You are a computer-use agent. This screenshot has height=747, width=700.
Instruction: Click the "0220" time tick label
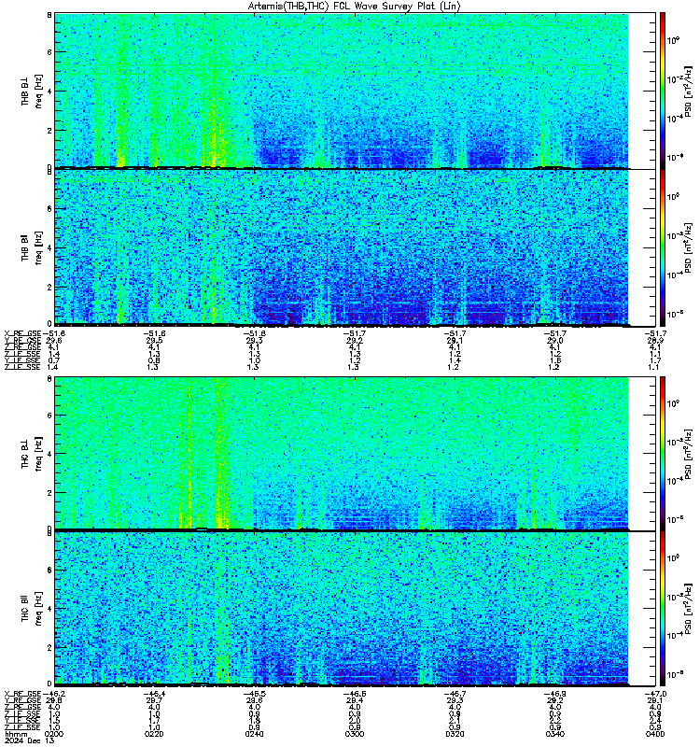point(154,734)
